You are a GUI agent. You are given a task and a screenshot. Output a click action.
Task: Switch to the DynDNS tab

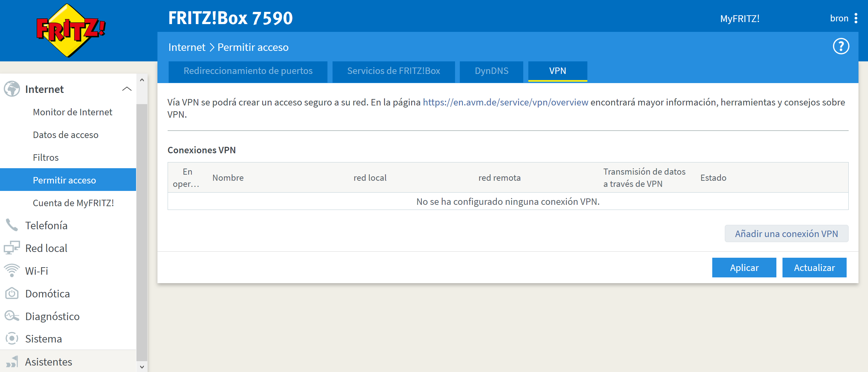[x=491, y=71]
